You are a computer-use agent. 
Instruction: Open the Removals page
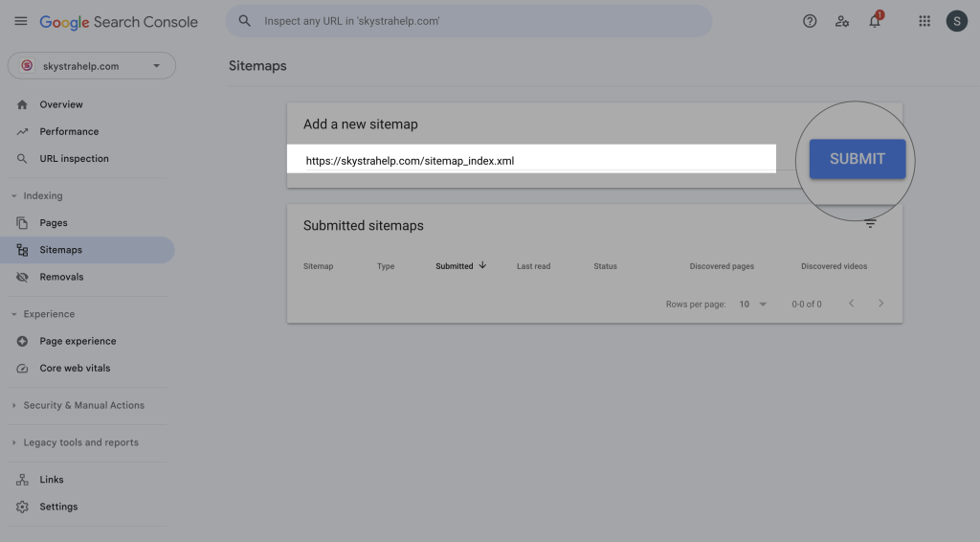click(61, 277)
